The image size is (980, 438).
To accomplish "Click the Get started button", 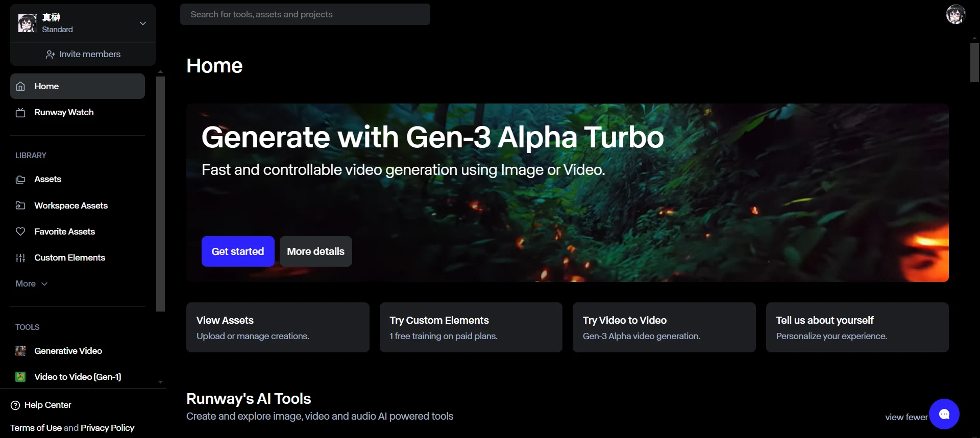I will point(238,251).
